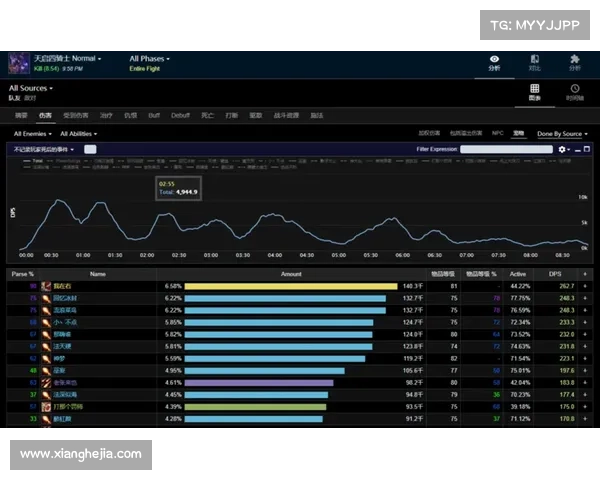The height and width of the screenshot is (480, 600).
Task: Toggle the 加权伤害 filter option
Action: [429, 133]
